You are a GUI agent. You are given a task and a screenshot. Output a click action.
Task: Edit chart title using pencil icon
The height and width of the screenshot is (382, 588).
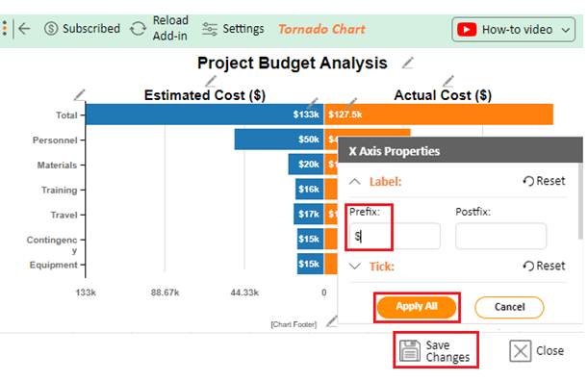[x=408, y=63]
